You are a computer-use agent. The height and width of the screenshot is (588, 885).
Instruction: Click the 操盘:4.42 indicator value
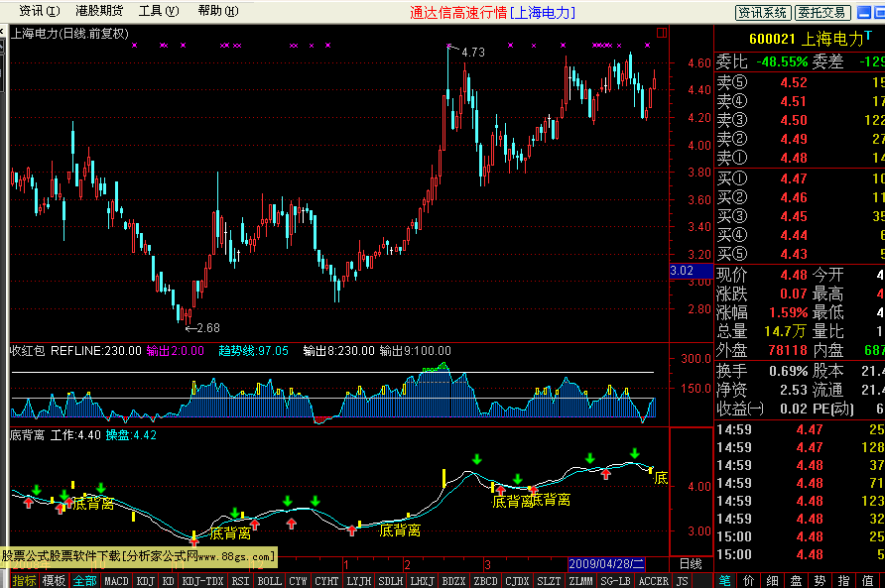pyautogui.click(x=131, y=435)
